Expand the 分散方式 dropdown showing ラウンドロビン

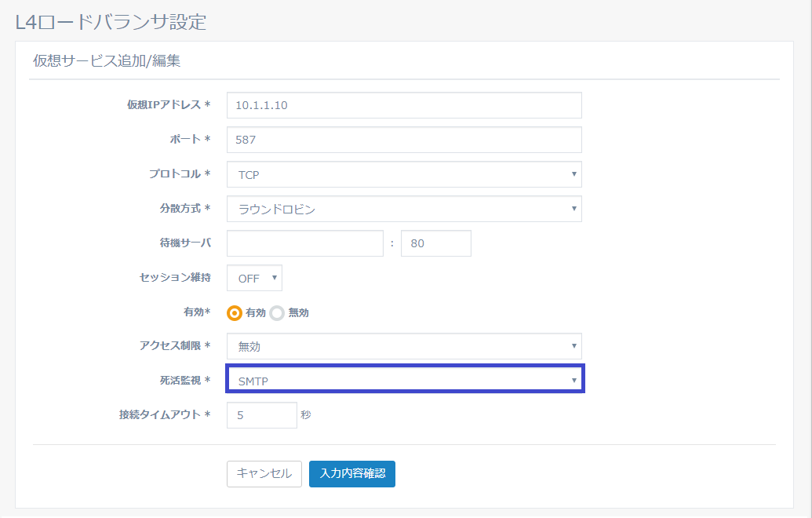[x=404, y=209]
